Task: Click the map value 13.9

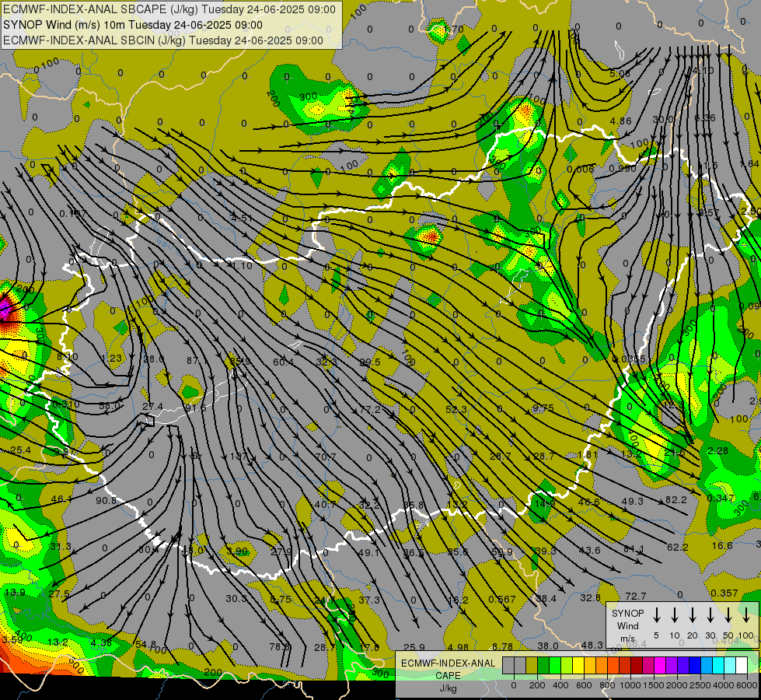Action: (15, 592)
